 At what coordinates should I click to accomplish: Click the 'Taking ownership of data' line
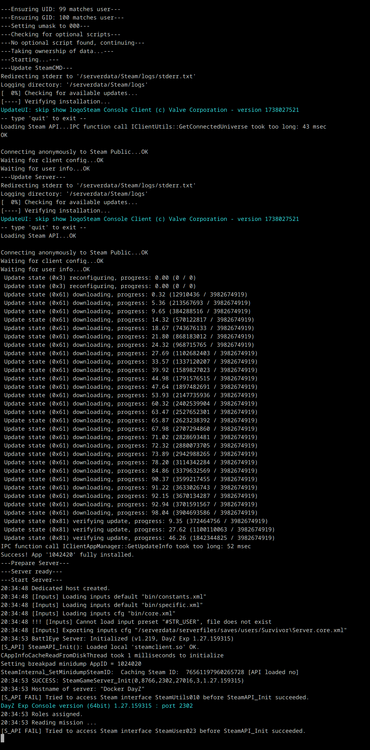57,51
